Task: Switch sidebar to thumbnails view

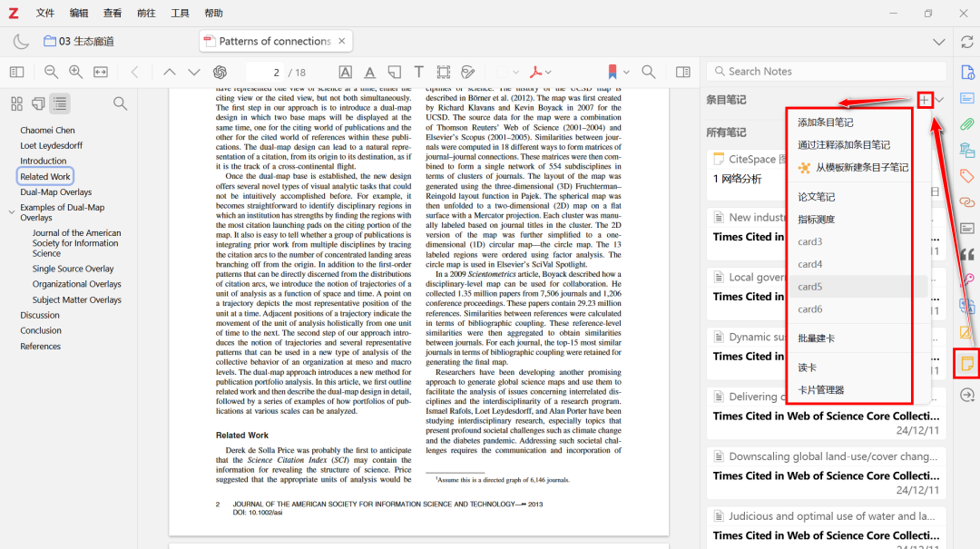Action: click(16, 103)
